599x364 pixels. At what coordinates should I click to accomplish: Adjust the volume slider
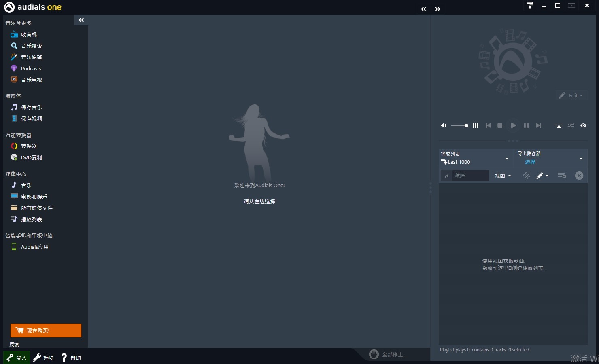coord(459,125)
